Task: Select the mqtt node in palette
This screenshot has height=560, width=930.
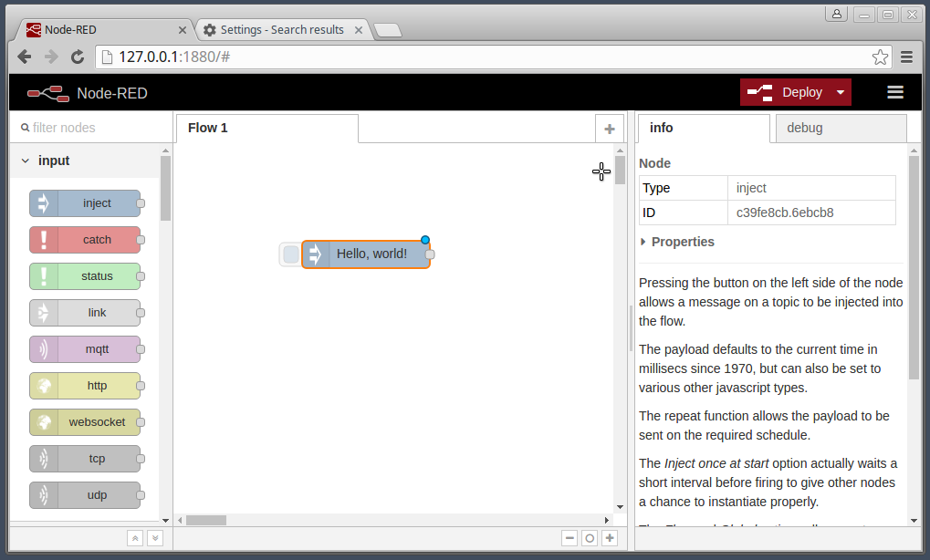Action: pos(85,349)
